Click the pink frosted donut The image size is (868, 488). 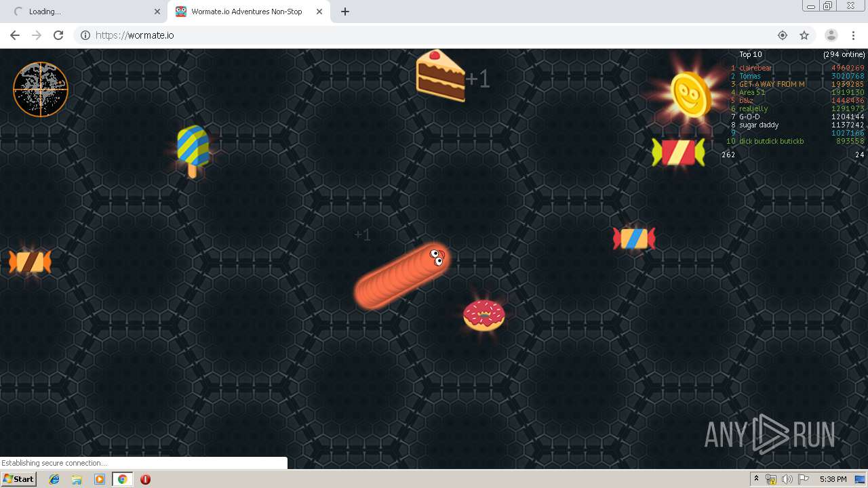pos(484,315)
